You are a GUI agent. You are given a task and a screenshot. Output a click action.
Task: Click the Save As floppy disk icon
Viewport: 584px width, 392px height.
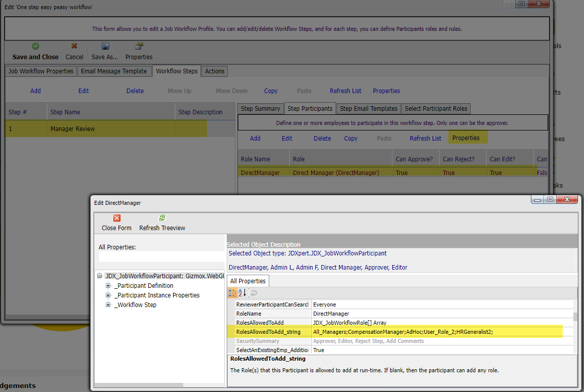coord(105,46)
